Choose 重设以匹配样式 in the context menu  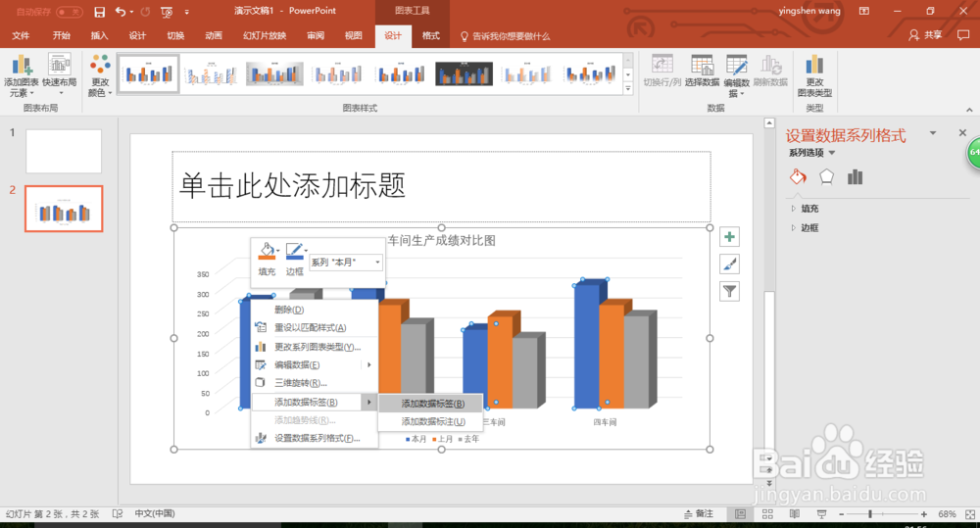pos(310,327)
